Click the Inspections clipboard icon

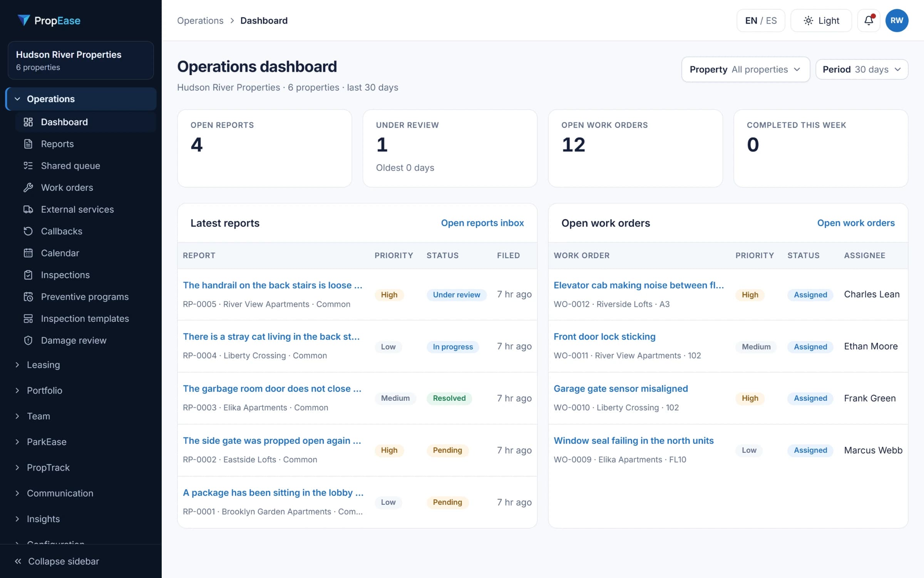28,275
